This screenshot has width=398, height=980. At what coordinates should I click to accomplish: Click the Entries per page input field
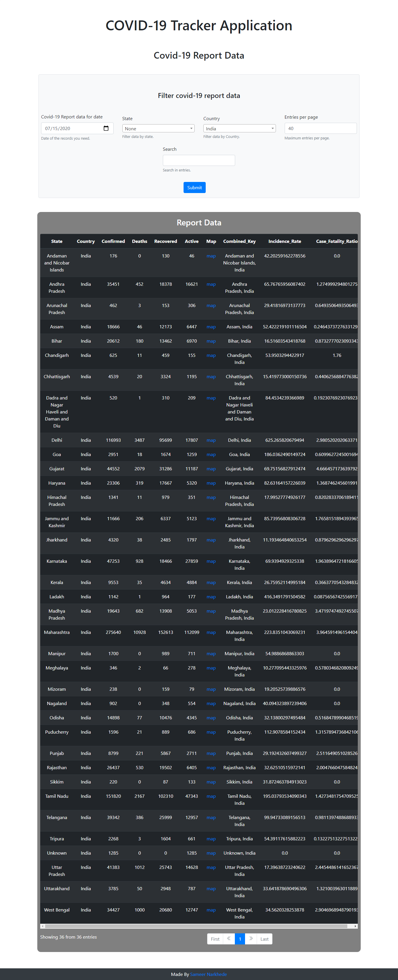tap(320, 128)
